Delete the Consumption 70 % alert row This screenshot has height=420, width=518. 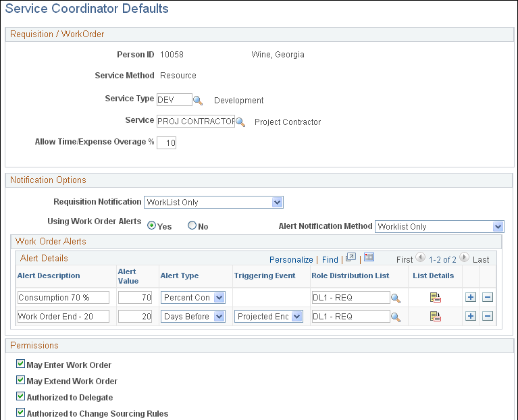click(x=488, y=297)
